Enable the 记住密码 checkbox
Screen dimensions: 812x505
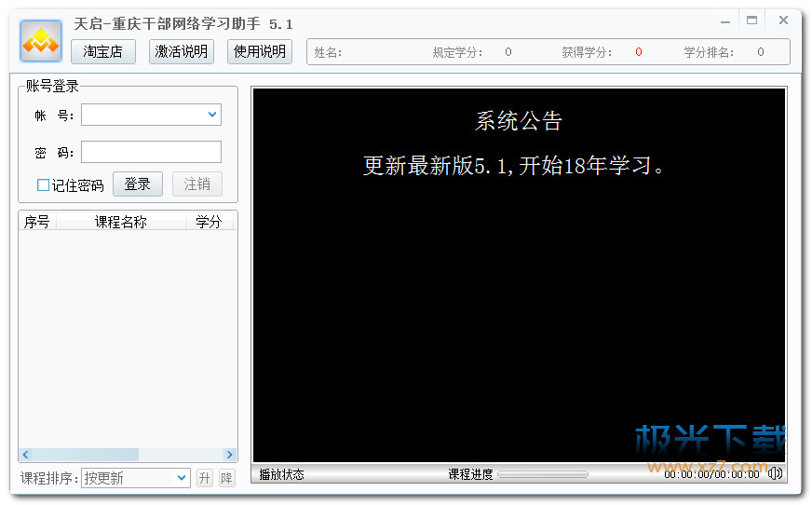pyautogui.click(x=44, y=184)
